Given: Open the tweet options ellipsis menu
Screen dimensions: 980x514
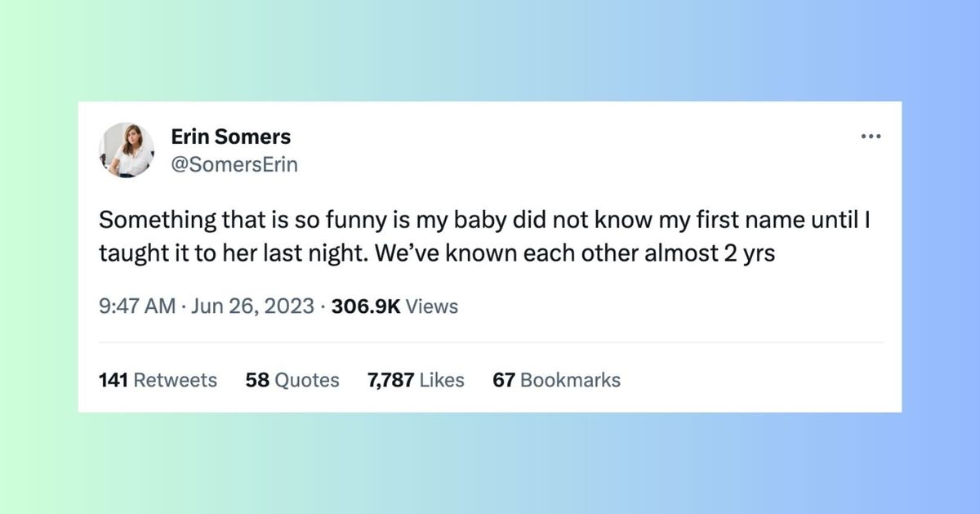Looking at the screenshot, I should pos(871,136).
